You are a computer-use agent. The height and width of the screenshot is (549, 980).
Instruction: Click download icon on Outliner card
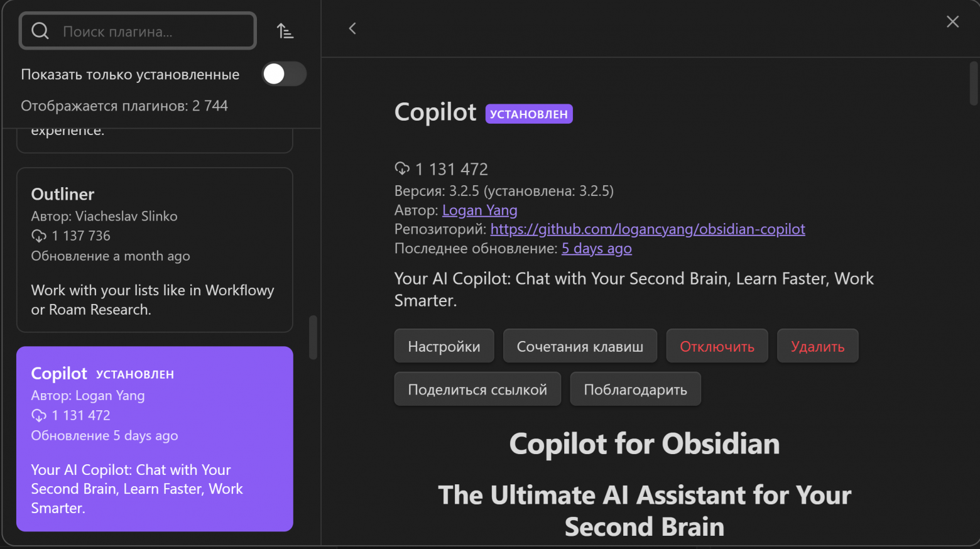pos(39,236)
